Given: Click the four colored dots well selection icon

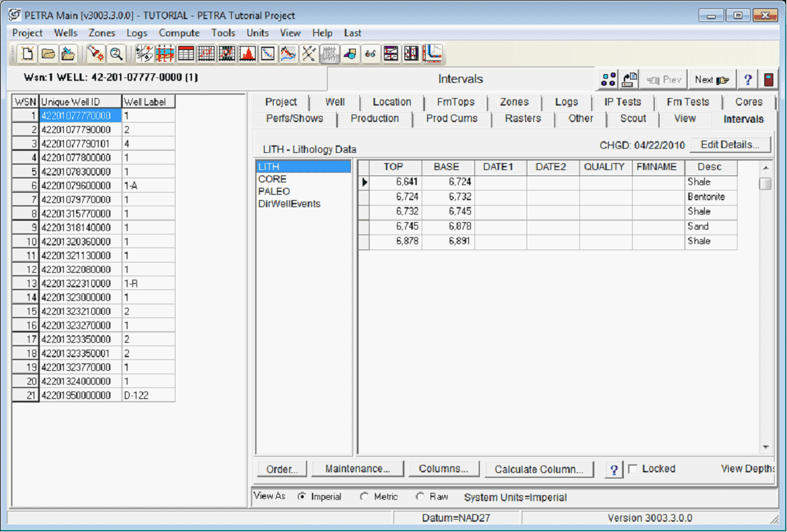Looking at the screenshot, I should point(608,80).
